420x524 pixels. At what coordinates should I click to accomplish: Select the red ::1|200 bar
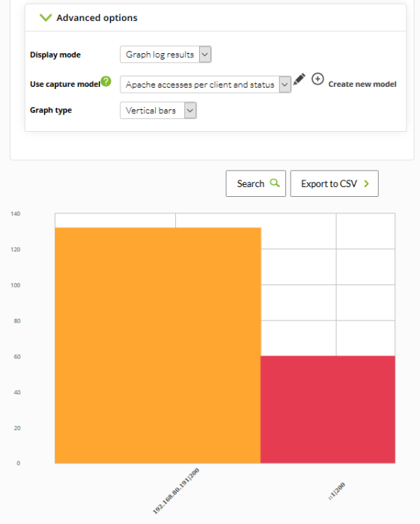328,409
